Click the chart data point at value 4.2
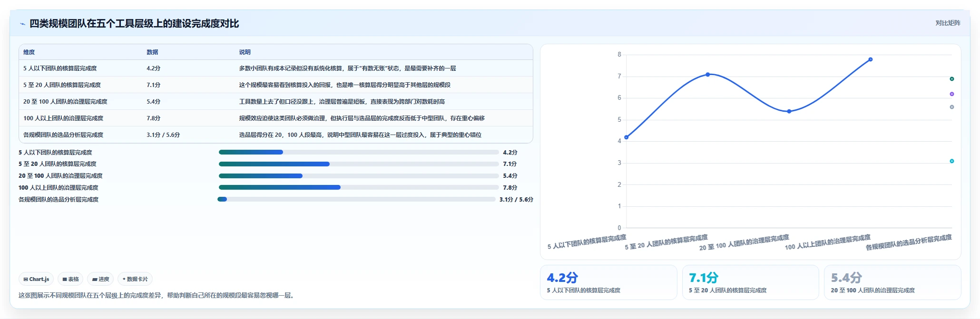This screenshot has height=319, width=980. point(626,137)
